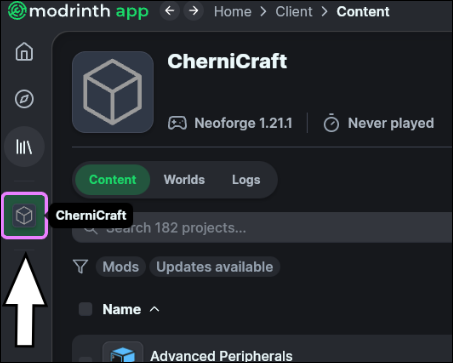Open the Home icon in sidebar
Image resolution: width=453 pixels, height=363 pixels.
[x=24, y=52]
